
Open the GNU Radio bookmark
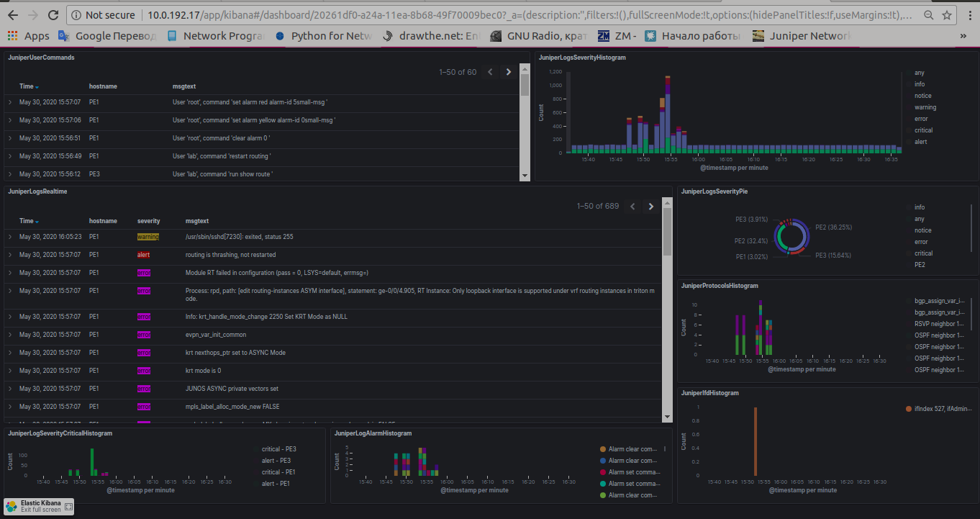point(539,36)
